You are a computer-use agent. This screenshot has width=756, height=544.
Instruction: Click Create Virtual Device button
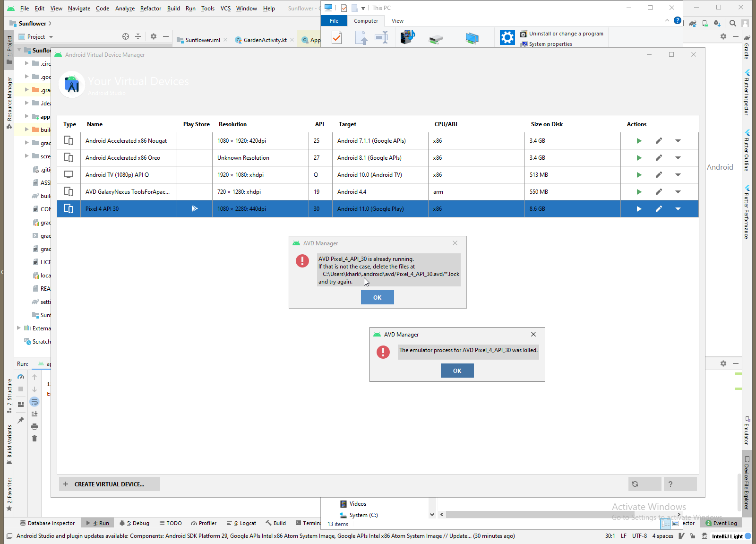pos(110,484)
